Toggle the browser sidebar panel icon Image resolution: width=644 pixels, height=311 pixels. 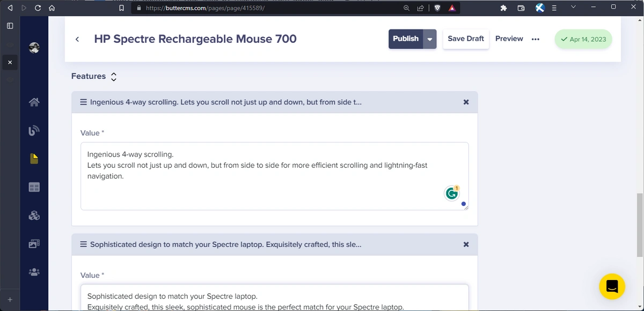(10, 25)
